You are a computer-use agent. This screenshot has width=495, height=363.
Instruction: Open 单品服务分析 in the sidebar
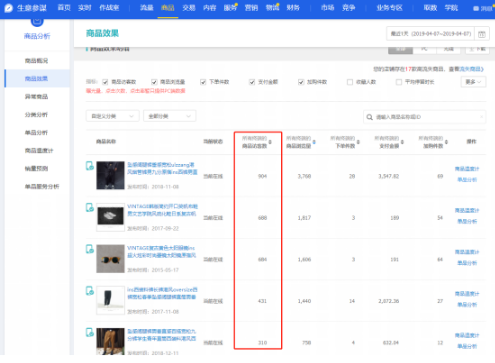coord(42,187)
